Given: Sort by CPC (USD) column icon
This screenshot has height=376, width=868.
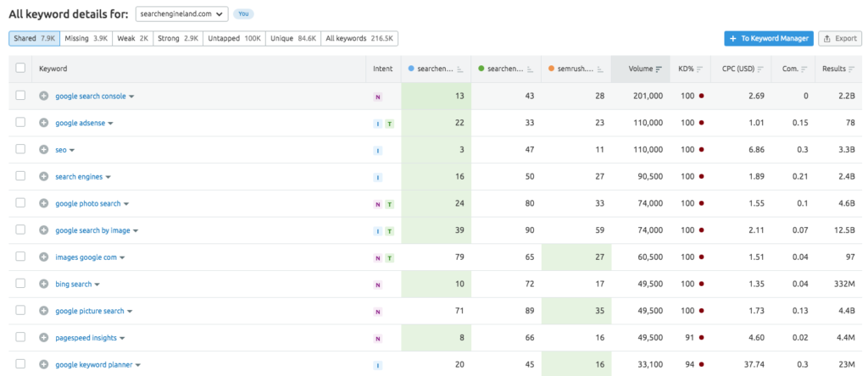Looking at the screenshot, I should pyautogui.click(x=760, y=69).
